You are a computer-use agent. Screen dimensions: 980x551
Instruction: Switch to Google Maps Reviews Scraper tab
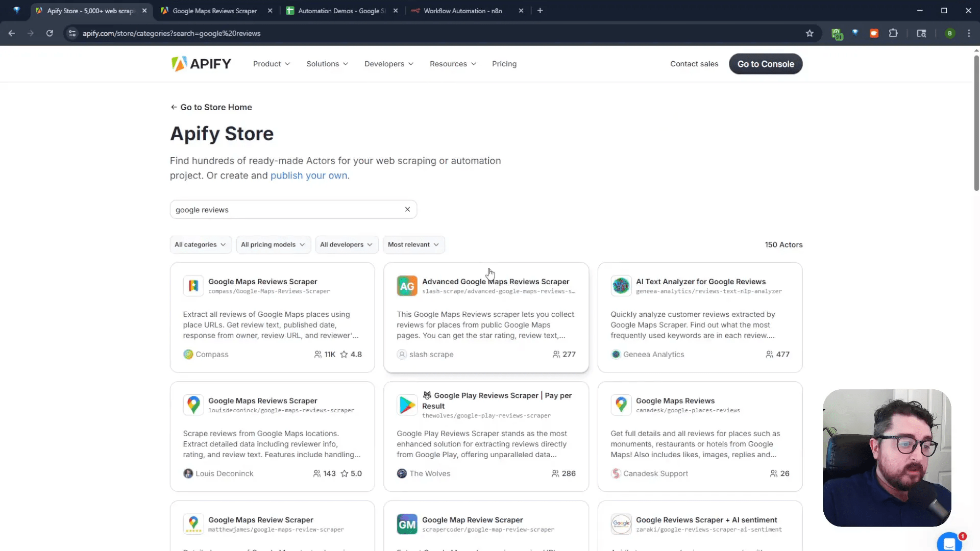click(x=215, y=11)
